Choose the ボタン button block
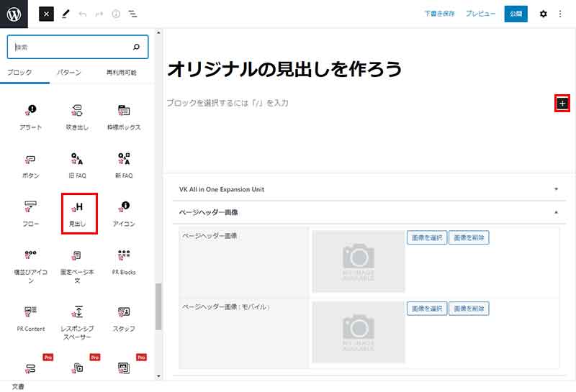The height and width of the screenshot is (392, 576). (30, 165)
